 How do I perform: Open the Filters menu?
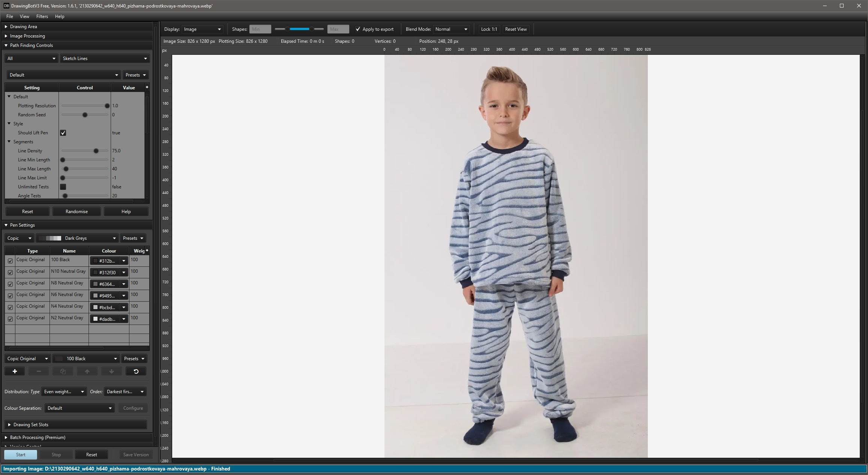42,17
